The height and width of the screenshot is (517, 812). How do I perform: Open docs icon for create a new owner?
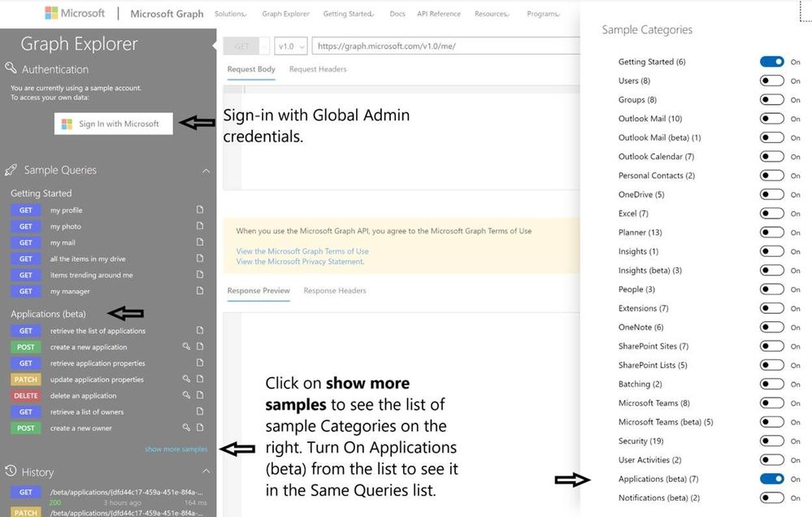coord(200,428)
